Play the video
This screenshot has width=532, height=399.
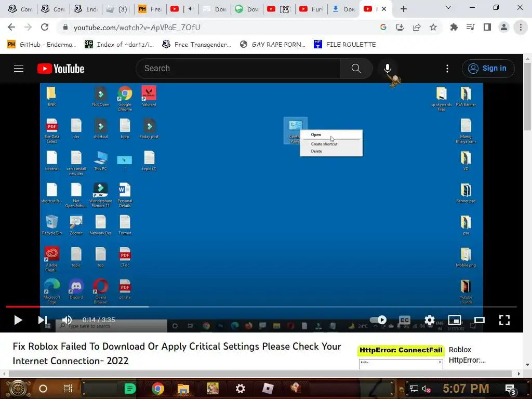pos(18,320)
